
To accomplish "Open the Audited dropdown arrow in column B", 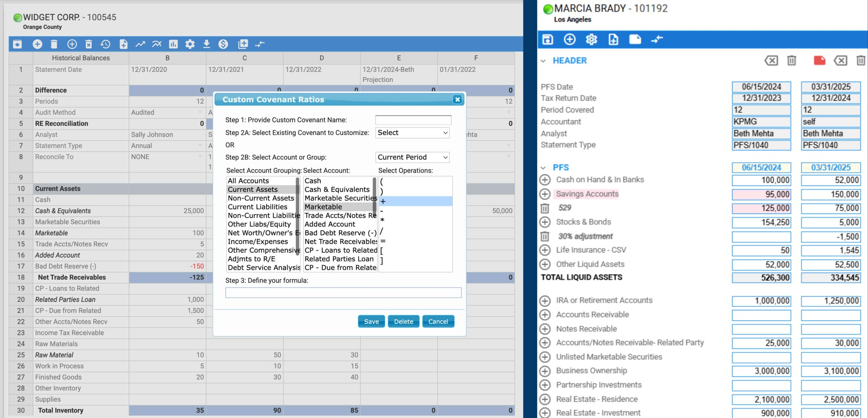I will coord(200,112).
